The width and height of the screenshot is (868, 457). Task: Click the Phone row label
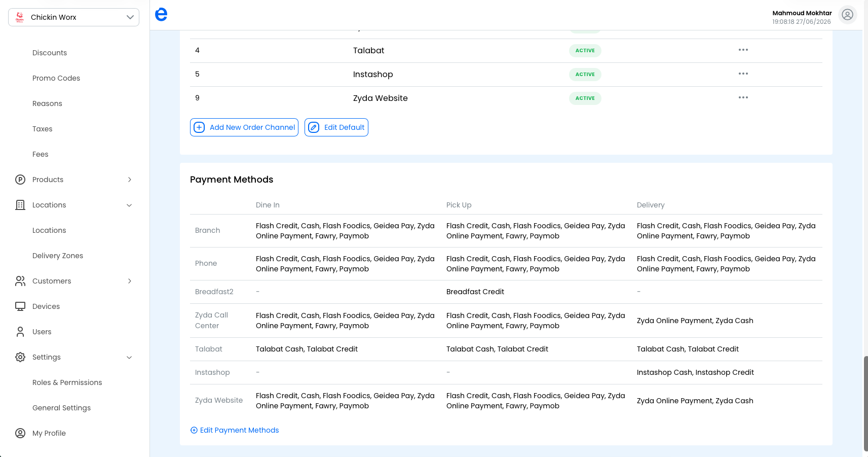[x=206, y=263]
